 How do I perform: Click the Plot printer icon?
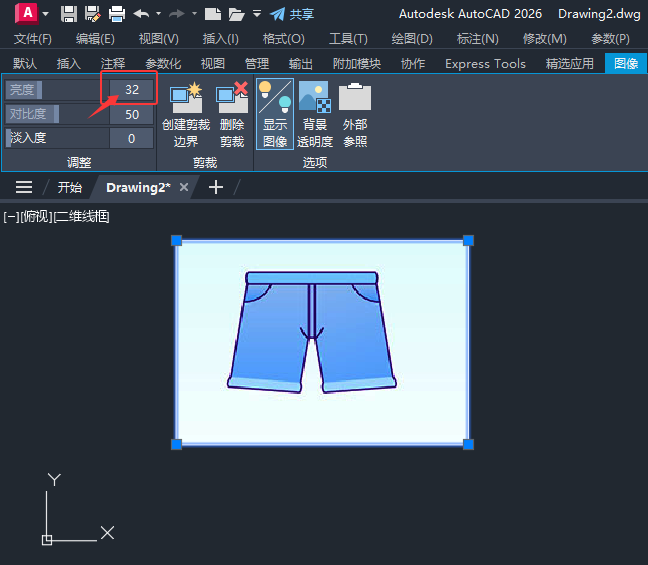[117, 14]
